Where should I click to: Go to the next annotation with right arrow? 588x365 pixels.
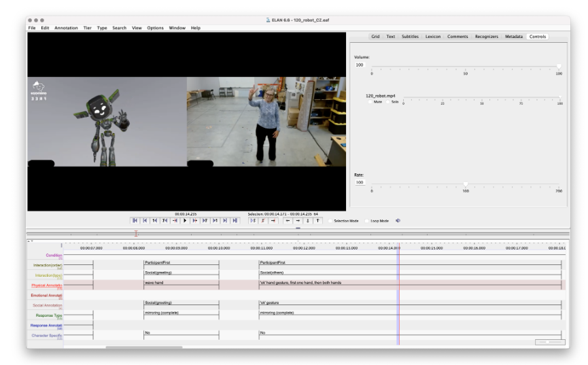pyautogui.click(x=298, y=220)
